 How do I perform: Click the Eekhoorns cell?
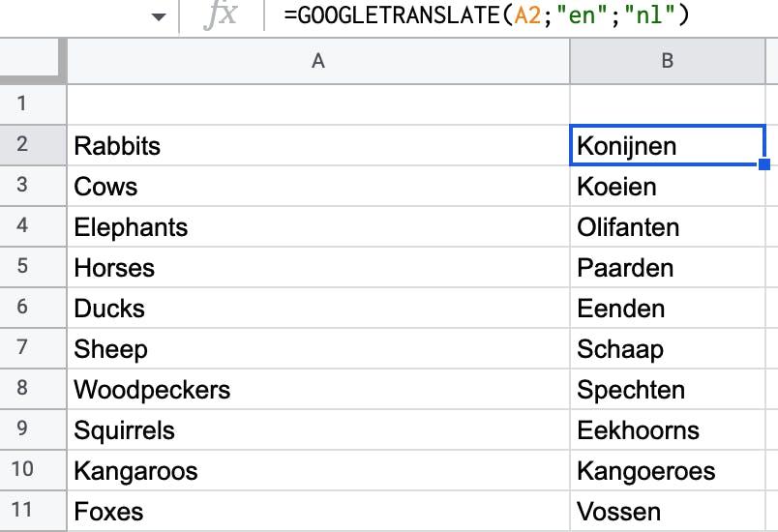pos(670,430)
